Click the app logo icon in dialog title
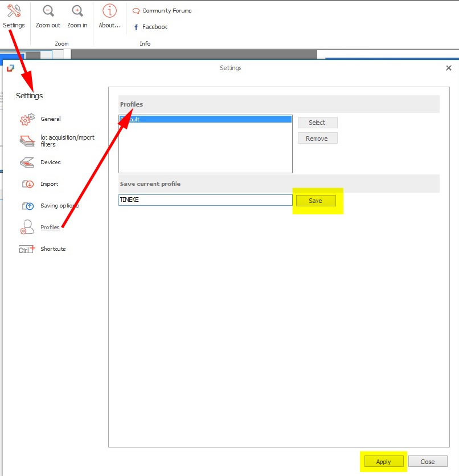This screenshot has width=459, height=476. coord(11,68)
